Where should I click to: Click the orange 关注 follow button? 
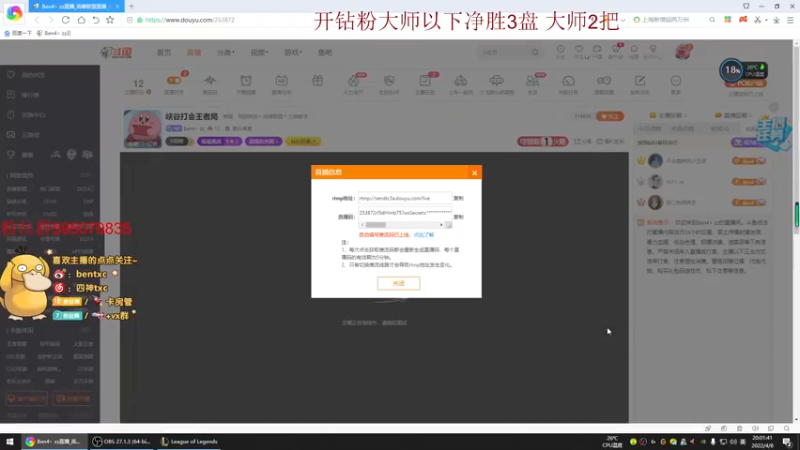click(x=610, y=116)
